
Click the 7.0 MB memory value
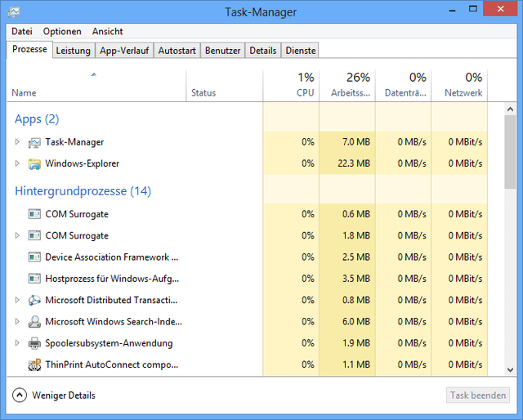coord(356,142)
